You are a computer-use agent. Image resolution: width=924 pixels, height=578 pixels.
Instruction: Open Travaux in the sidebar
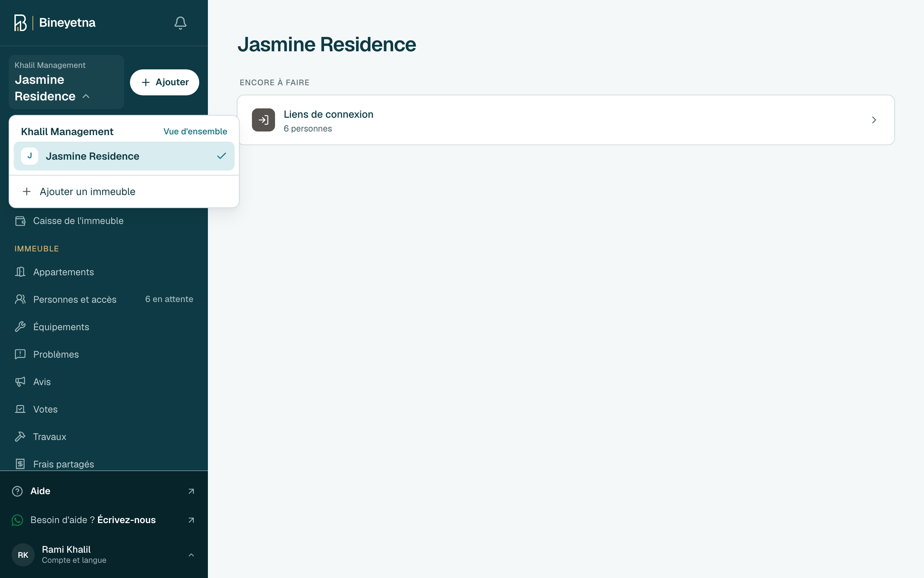coord(104,436)
